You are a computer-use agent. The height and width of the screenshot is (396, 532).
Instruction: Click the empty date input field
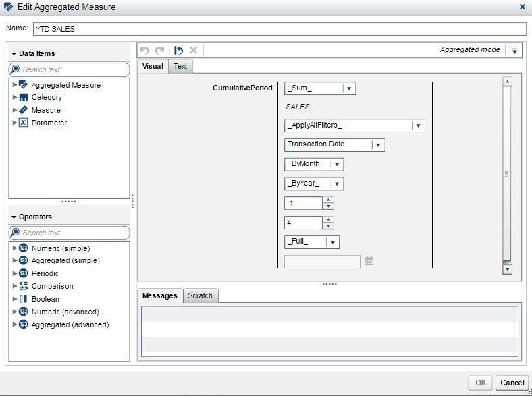322,261
